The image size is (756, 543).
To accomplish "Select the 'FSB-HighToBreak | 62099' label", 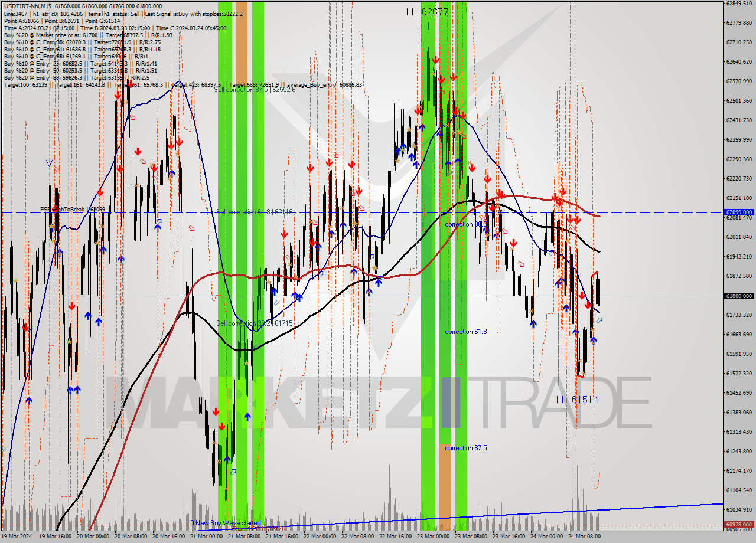I will click(x=73, y=209).
